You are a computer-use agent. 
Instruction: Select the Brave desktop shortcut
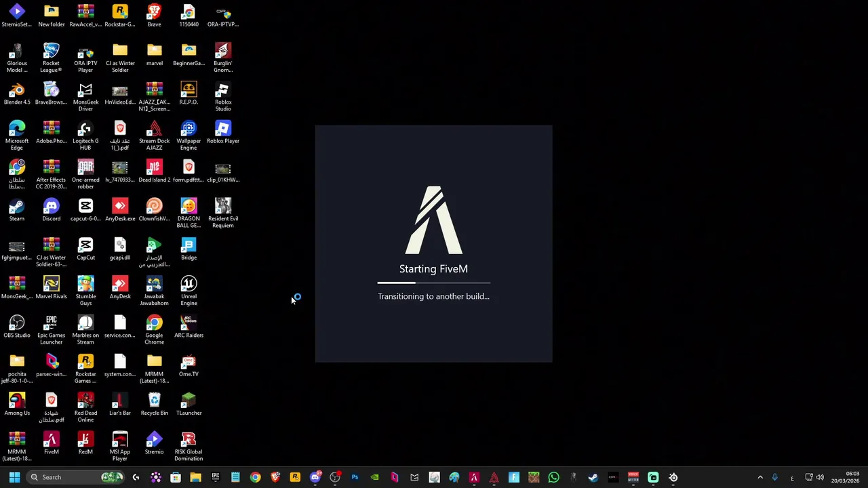click(154, 16)
